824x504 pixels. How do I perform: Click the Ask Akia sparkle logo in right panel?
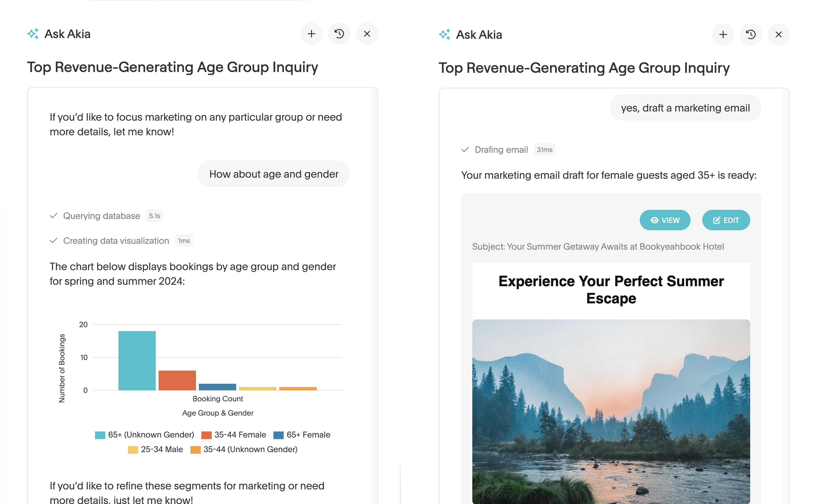click(x=445, y=35)
